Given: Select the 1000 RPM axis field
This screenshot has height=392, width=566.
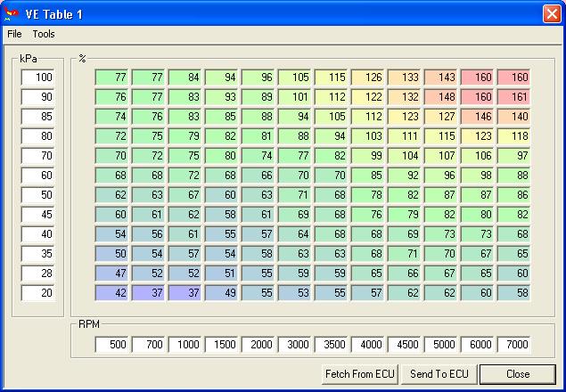Looking at the screenshot, I should pyautogui.click(x=185, y=345).
